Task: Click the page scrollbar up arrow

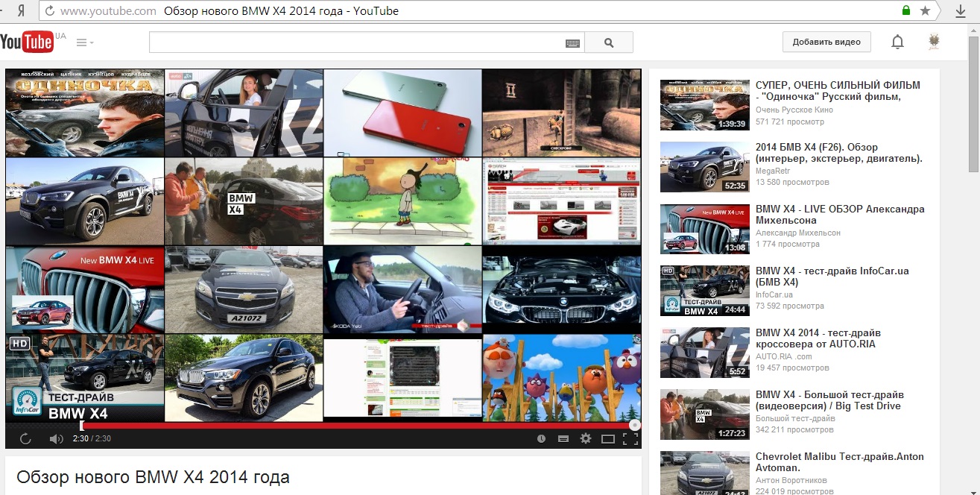Action: click(x=973, y=29)
